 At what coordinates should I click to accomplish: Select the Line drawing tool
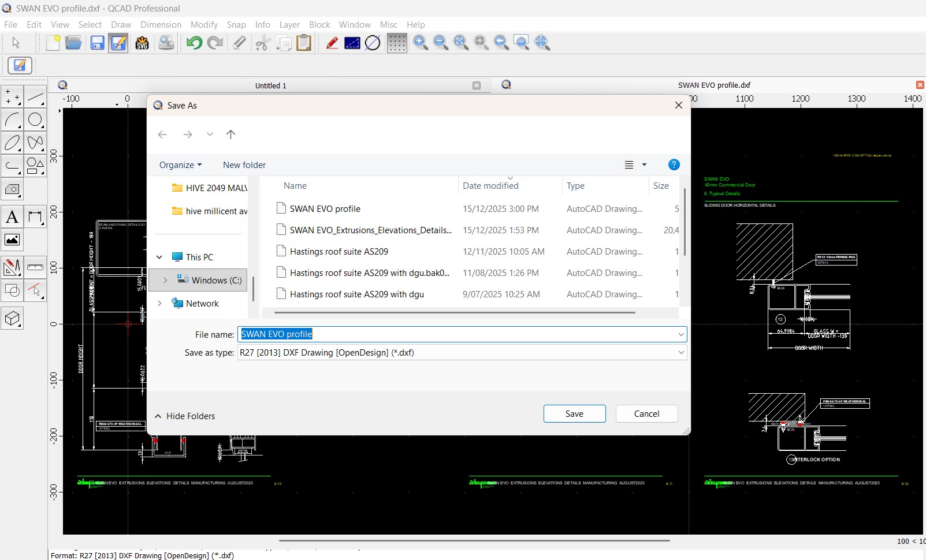35,98
